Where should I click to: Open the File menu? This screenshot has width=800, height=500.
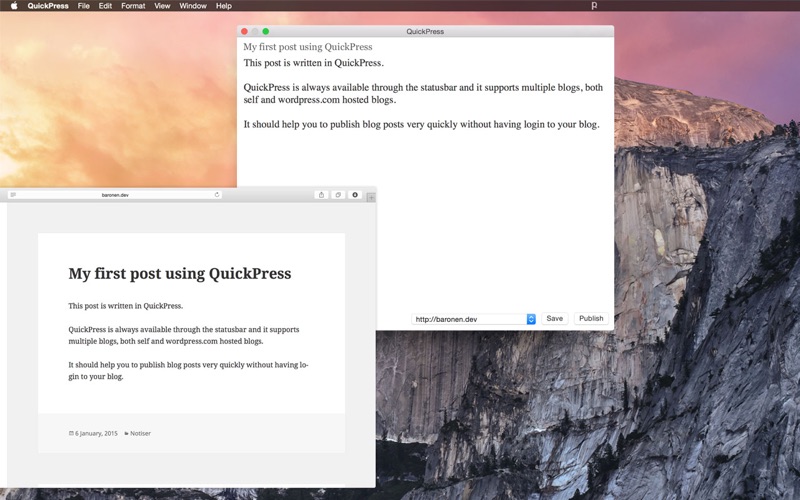(x=84, y=6)
